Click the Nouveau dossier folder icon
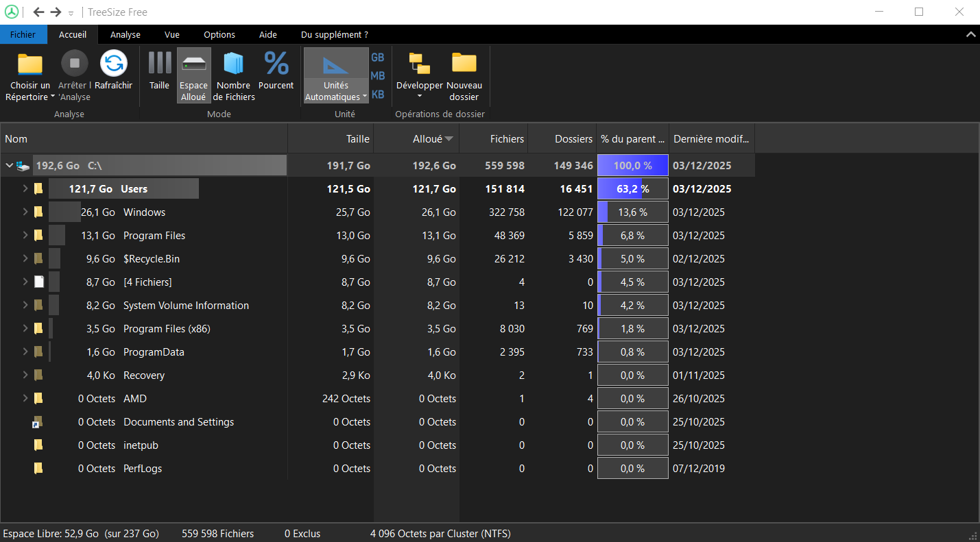Screen dimensions: 980x542 click(x=464, y=64)
